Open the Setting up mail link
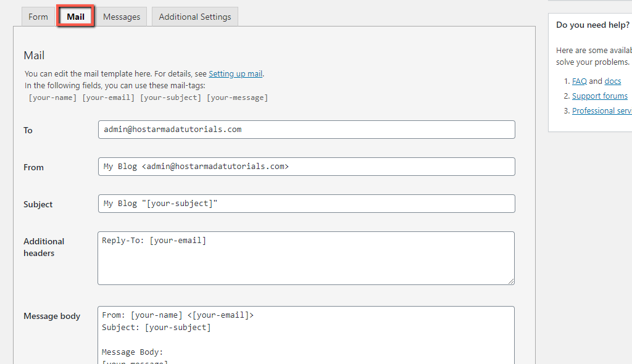632x364 pixels. 235,74
